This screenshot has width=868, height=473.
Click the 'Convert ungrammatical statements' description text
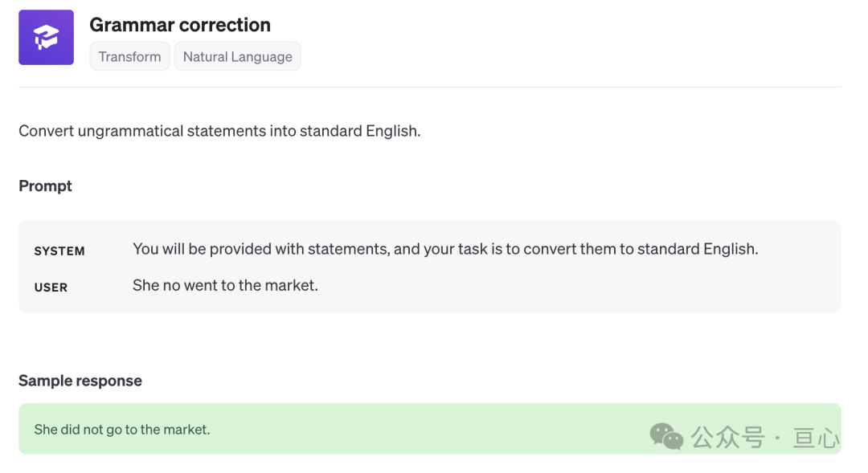pos(219,131)
